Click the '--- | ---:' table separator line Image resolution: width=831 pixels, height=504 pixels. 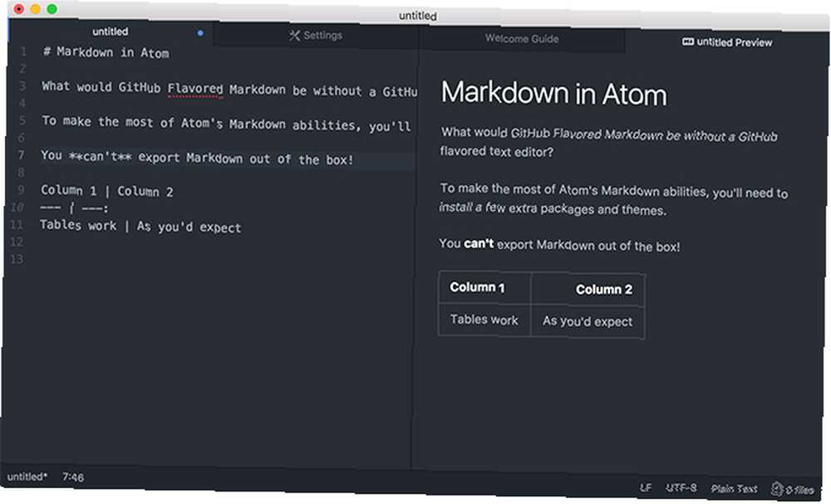(x=74, y=208)
